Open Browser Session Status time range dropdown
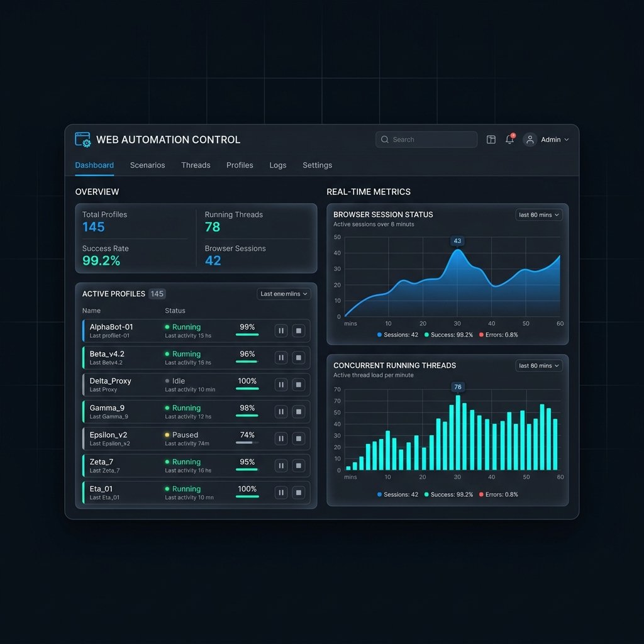The image size is (644, 644). point(539,215)
